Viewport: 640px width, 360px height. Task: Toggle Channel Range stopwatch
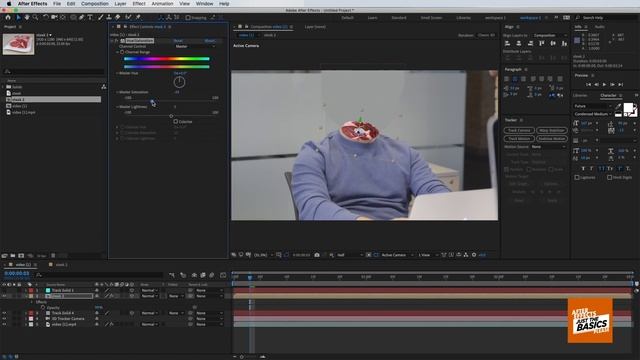pos(122,52)
